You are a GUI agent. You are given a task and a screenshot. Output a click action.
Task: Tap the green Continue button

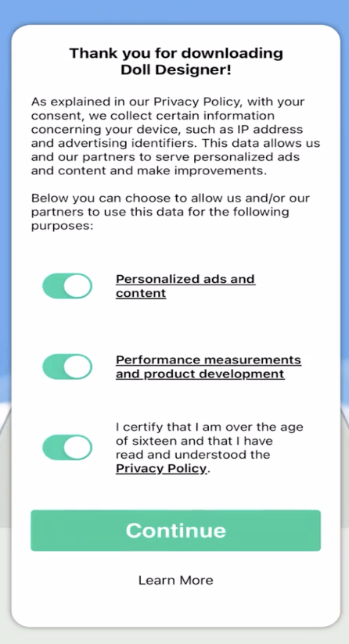[x=175, y=530]
